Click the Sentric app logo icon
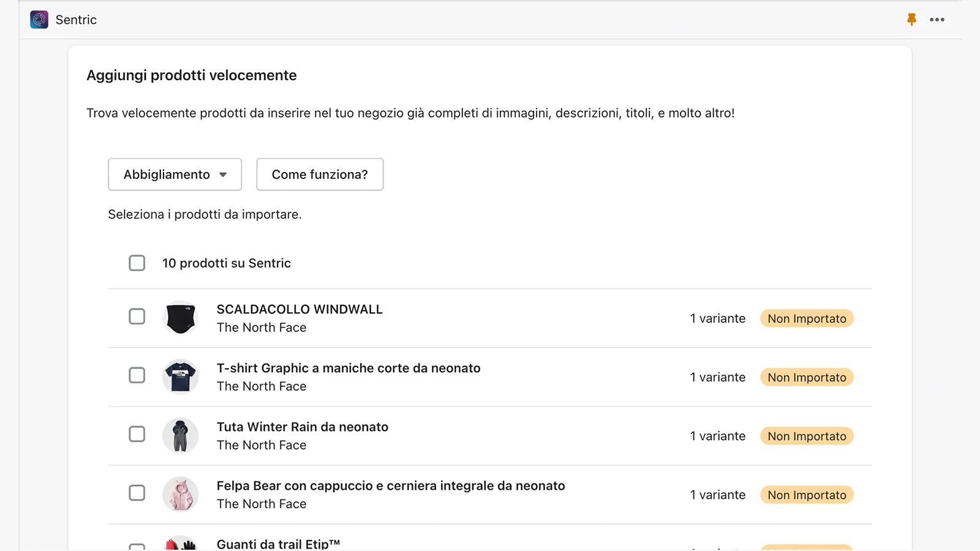The image size is (980, 551). click(39, 20)
